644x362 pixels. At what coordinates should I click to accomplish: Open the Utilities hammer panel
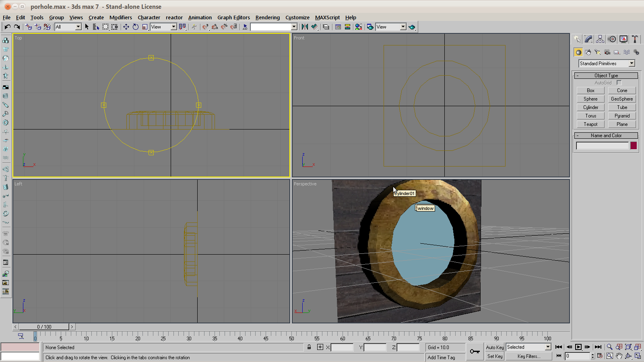(635, 39)
